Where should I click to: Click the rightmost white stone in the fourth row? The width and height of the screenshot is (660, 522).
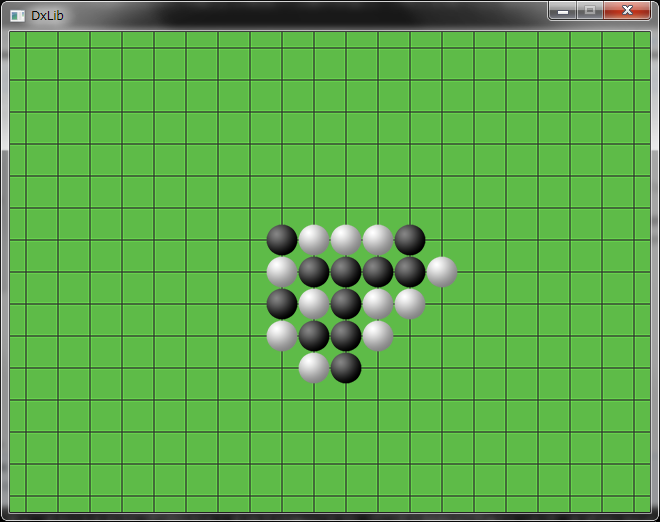378,336
